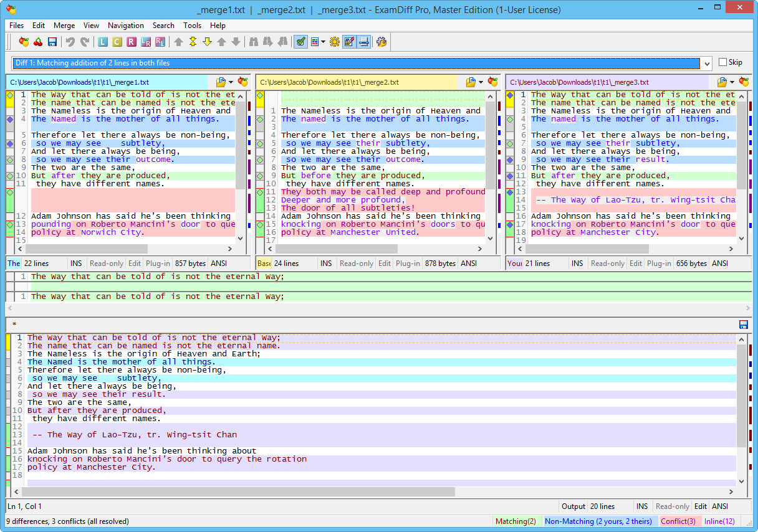The height and width of the screenshot is (532, 758).
Task: Click the apple icon in _merge2.txt pane header
Action: pyautogui.click(x=493, y=82)
